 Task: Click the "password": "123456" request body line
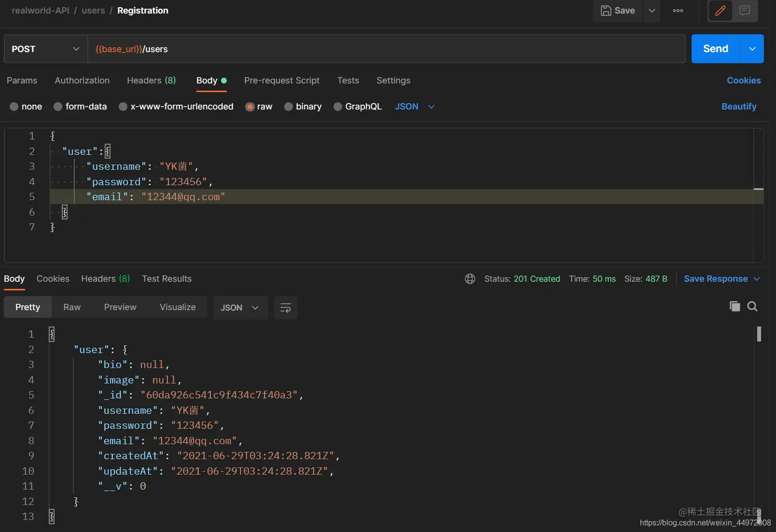click(x=149, y=182)
